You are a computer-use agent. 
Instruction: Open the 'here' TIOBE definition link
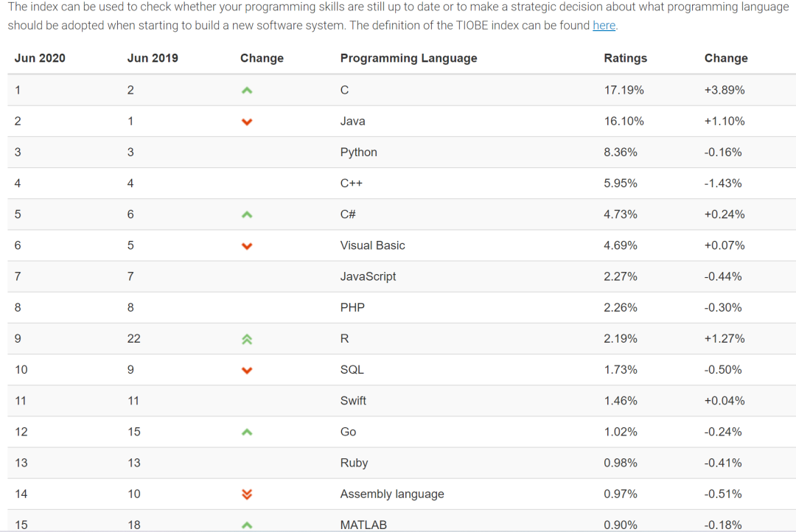point(604,25)
